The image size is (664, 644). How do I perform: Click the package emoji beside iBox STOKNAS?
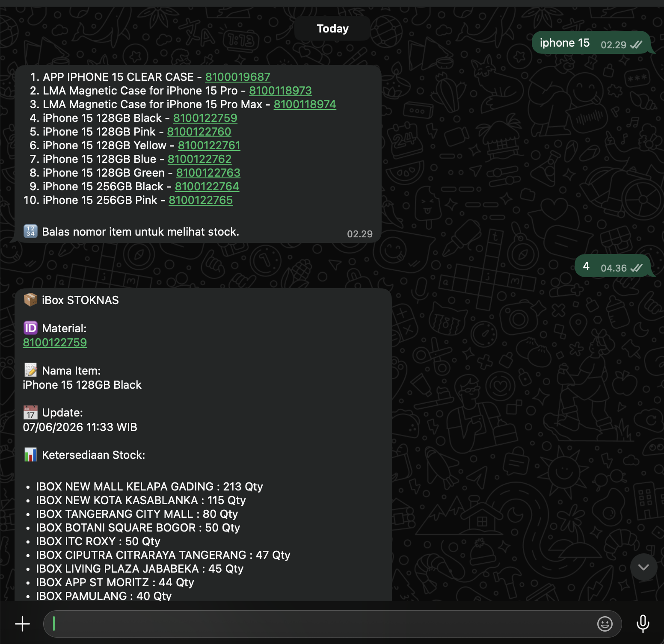(30, 300)
